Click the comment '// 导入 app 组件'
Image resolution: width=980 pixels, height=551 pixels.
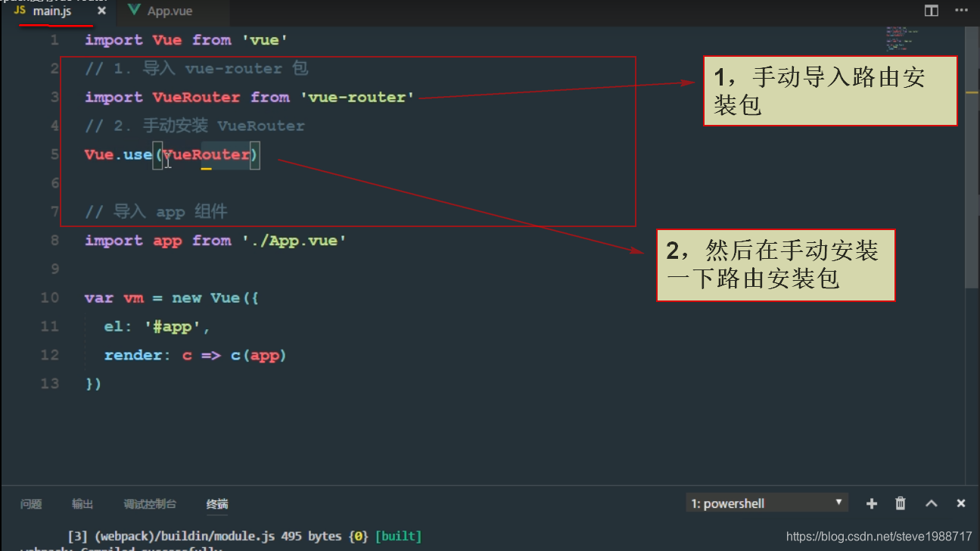tap(156, 212)
